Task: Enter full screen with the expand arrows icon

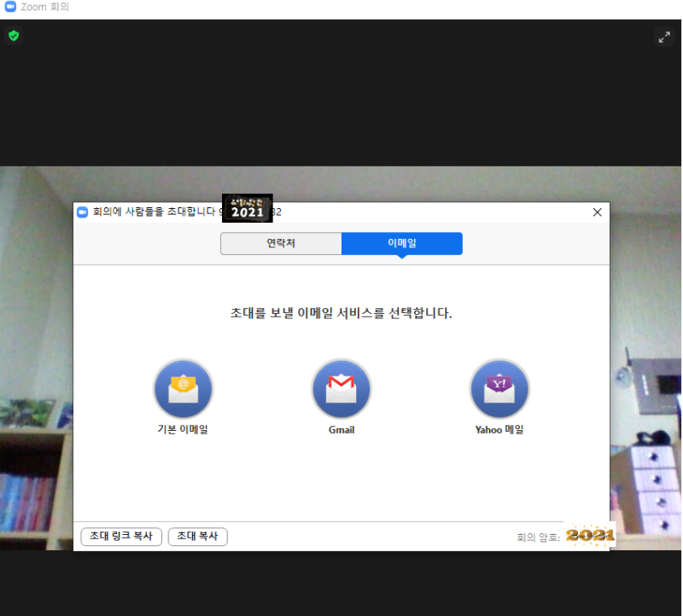Action: (664, 37)
